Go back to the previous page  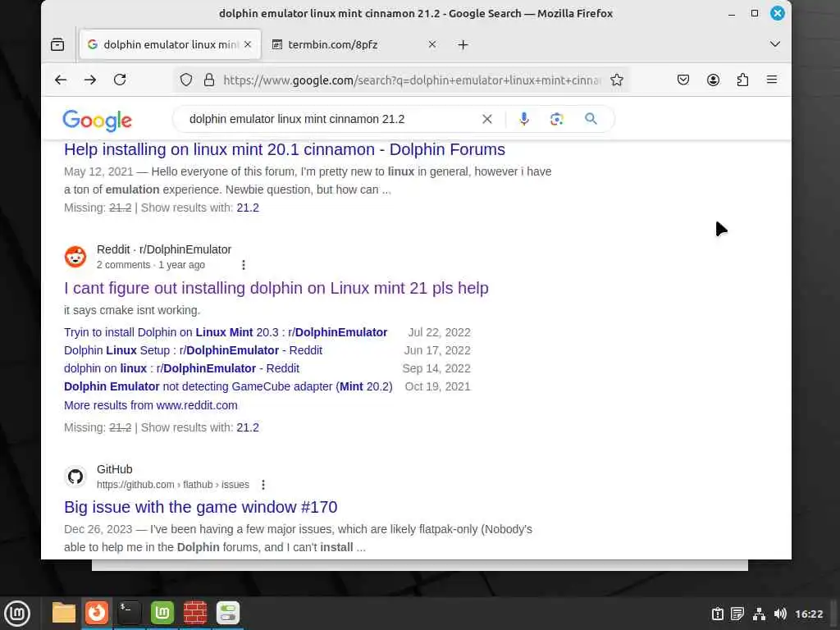(61, 80)
